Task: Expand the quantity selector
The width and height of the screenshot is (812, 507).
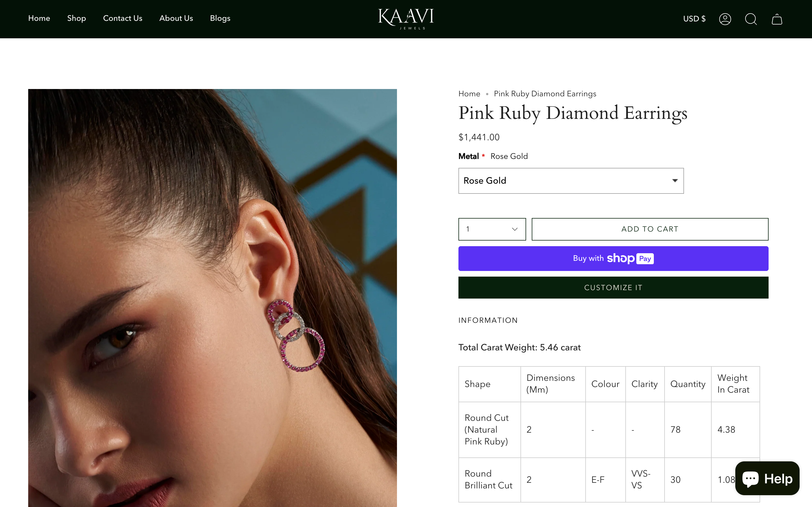Action: 492,229
